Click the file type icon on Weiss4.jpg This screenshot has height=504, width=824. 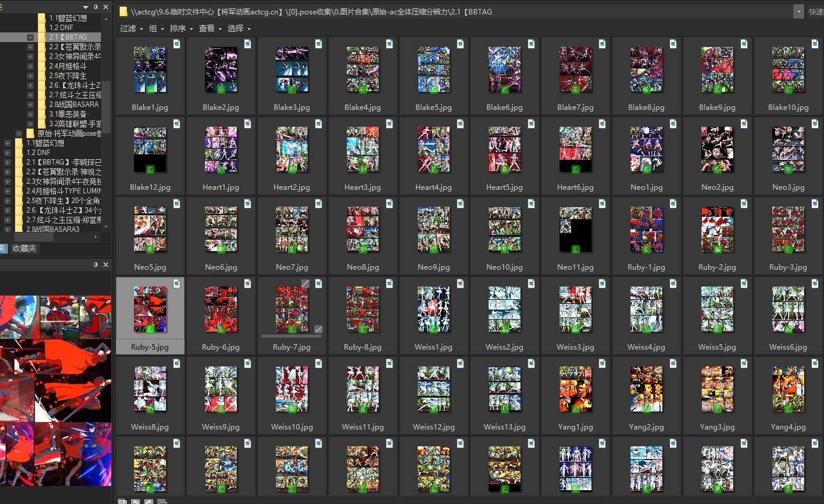(673, 284)
